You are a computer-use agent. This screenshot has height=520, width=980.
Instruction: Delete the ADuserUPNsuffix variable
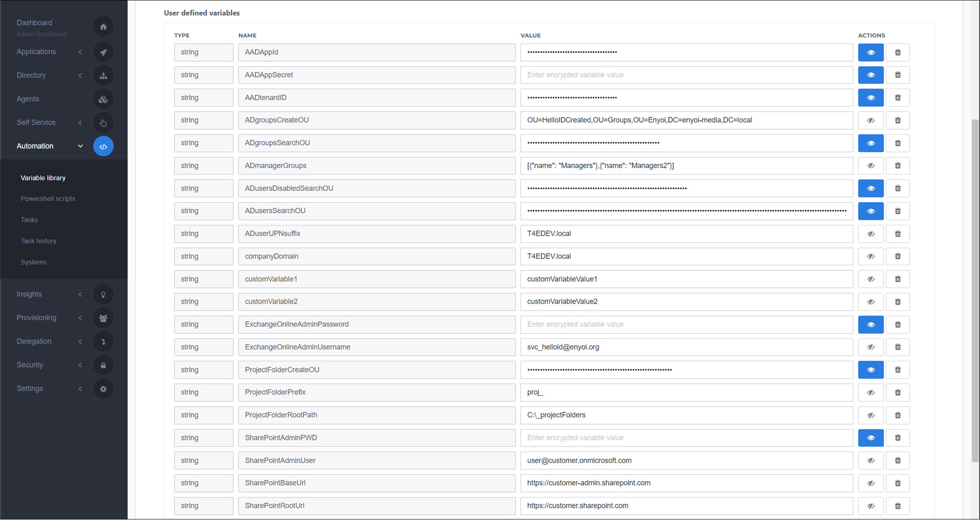coord(898,234)
